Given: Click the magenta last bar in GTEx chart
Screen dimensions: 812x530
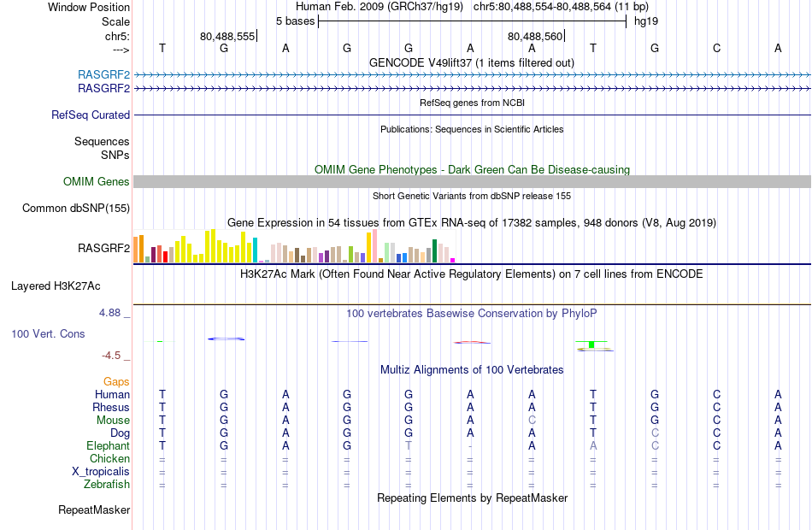Looking at the screenshot, I should (453, 260).
